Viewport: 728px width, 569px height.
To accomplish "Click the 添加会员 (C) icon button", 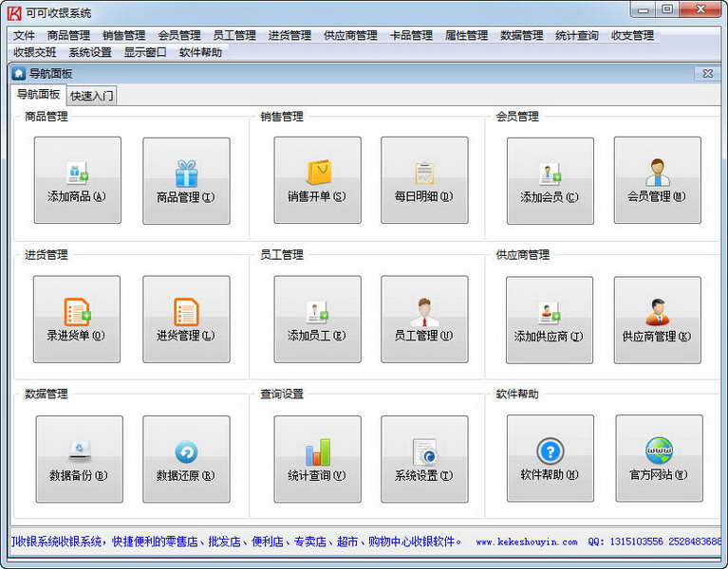I will coord(551,181).
